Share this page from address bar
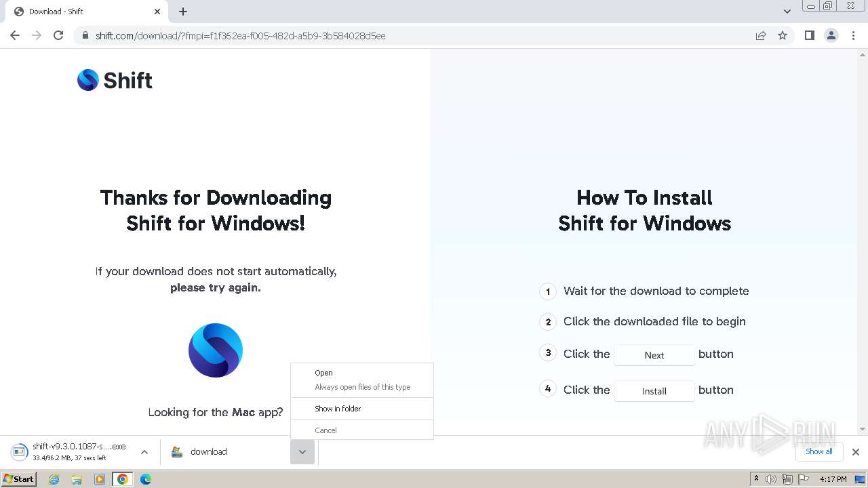The image size is (868, 488). point(761,35)
